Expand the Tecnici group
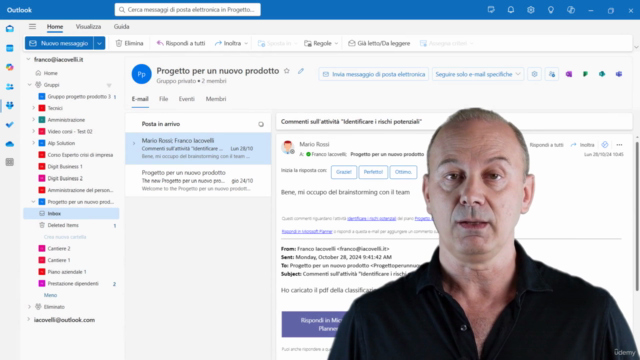Image resolution: width=640 pixels, height=360 pixels. [x=33, y=108]
